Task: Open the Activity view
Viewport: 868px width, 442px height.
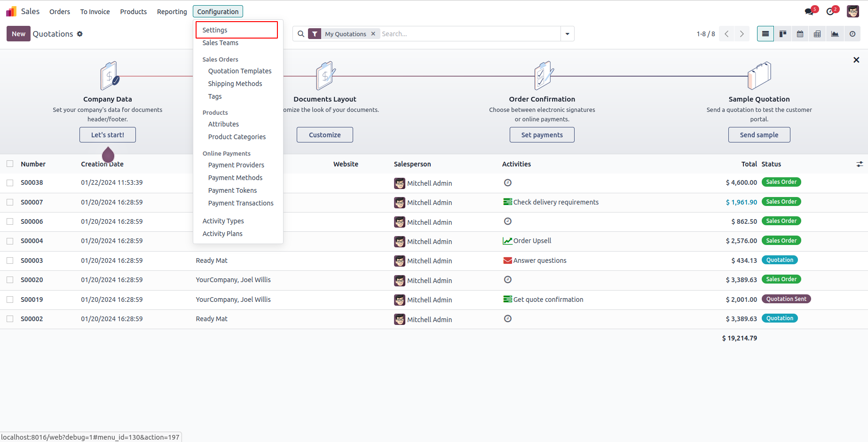Action: pos(852,34)
